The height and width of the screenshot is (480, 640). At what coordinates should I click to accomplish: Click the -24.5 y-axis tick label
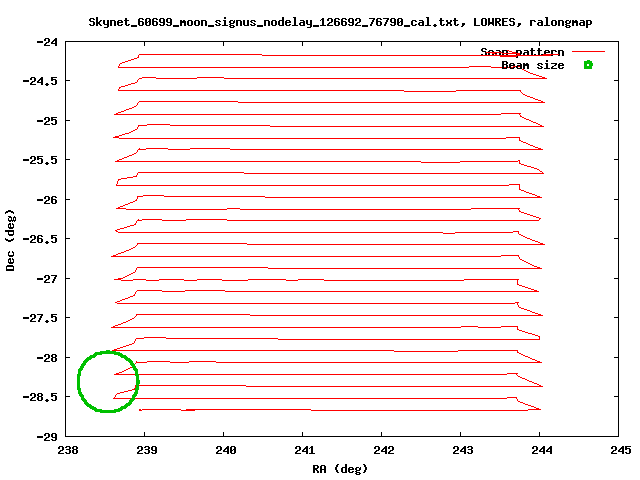40,81
